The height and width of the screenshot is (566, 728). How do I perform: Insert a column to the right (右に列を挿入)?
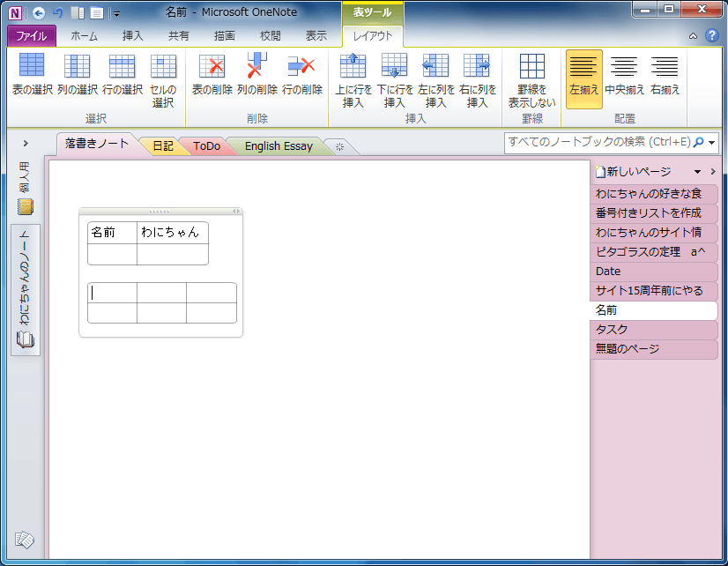(x=478, y=79)
